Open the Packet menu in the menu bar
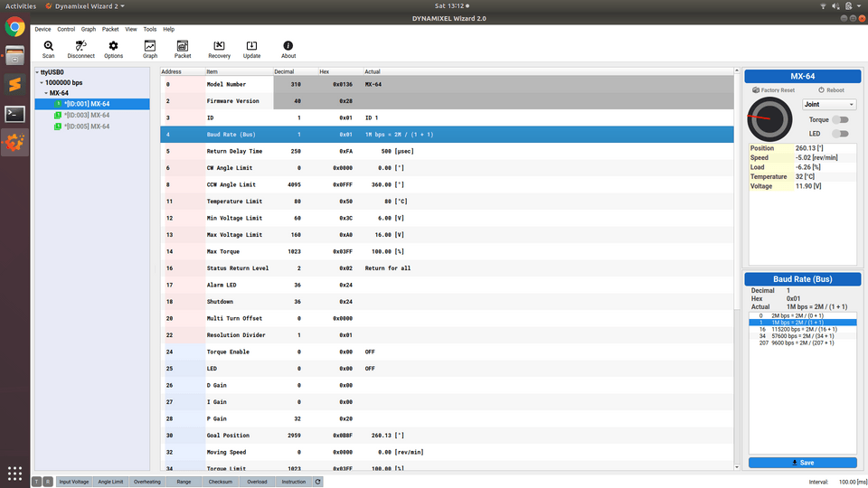The width and height of the screenshot is (868, 488). (110, 29)
